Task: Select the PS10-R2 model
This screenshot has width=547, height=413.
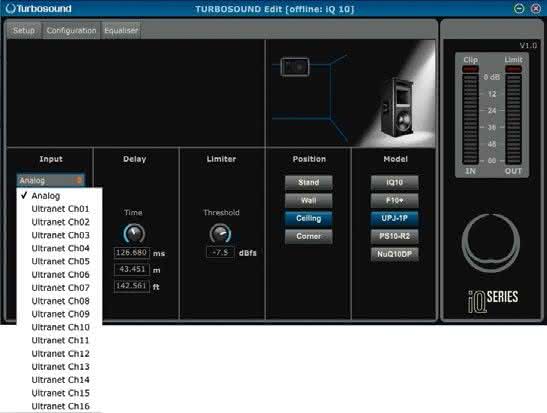Action: [x=395, y=236]
